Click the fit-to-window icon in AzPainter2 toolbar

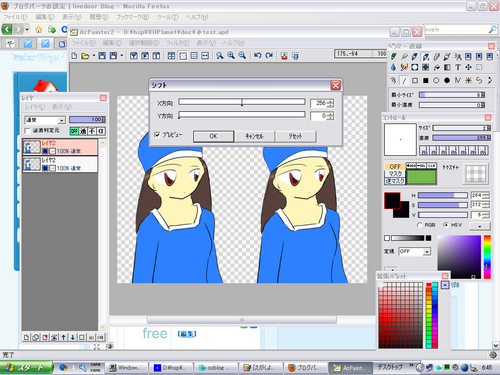pyautogui.click(x=171, y=56)
